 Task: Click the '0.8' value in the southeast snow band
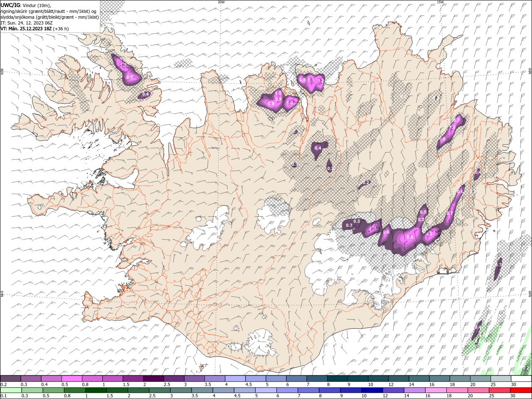(x=410, y=237)
